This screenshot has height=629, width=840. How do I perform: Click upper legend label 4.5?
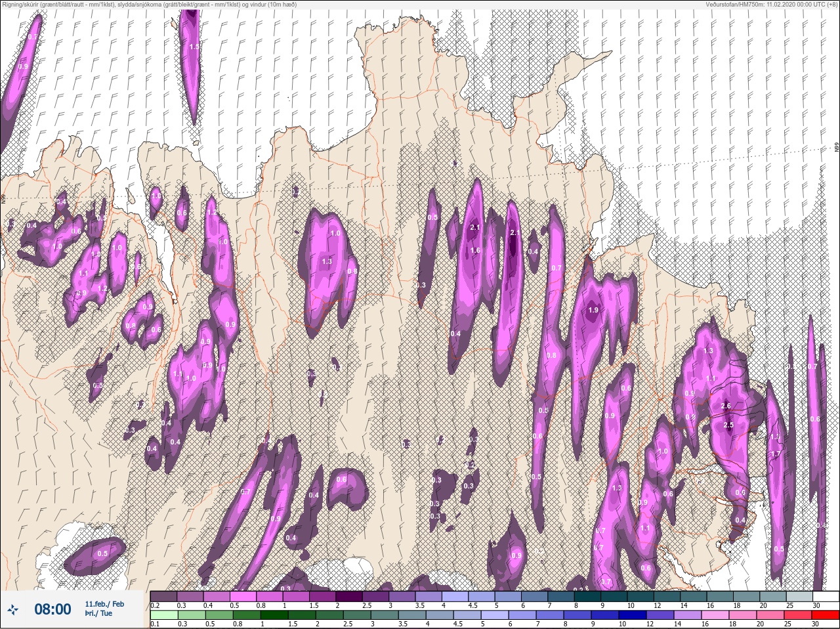click(x=472, y=605)
